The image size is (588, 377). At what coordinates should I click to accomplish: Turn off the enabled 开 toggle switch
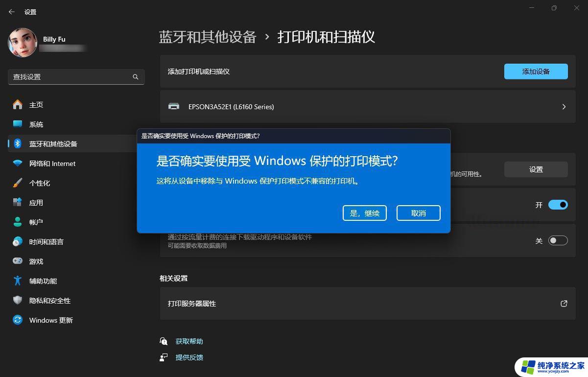[558, 205]
